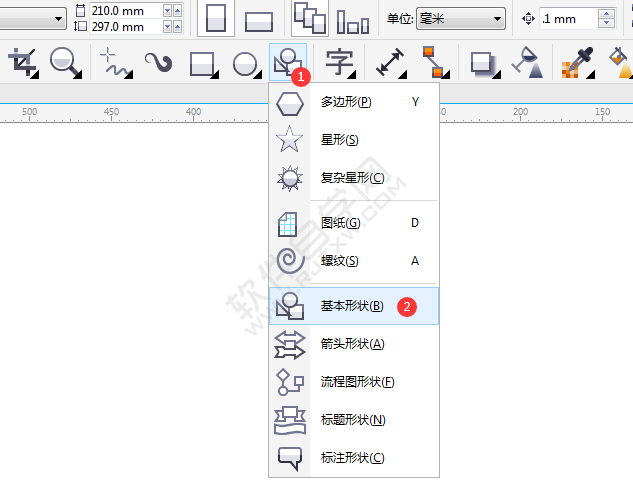This screenshot has height=493, width=633.
Task: Increase page width with up stepper
Action: tap(177, 11)
